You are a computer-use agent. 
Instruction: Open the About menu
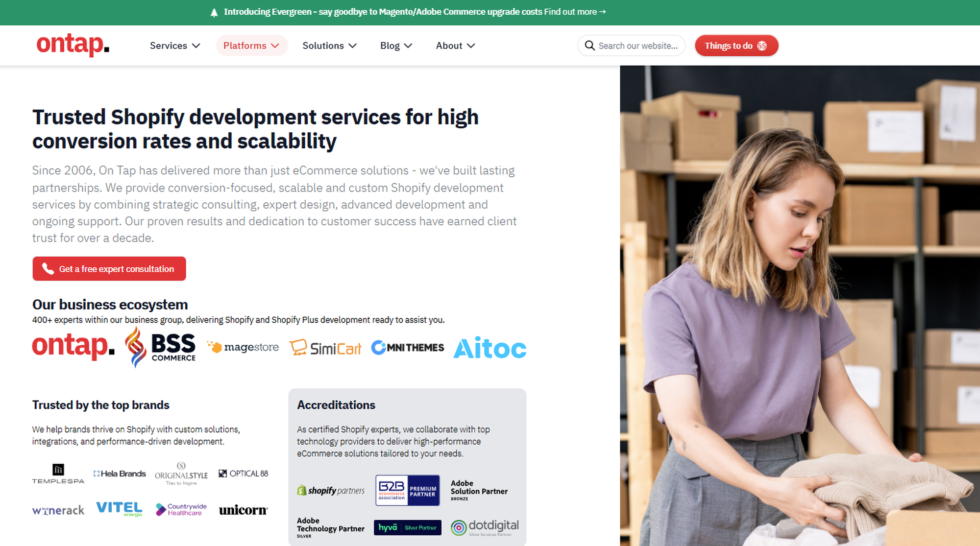(x=455, y=45)
